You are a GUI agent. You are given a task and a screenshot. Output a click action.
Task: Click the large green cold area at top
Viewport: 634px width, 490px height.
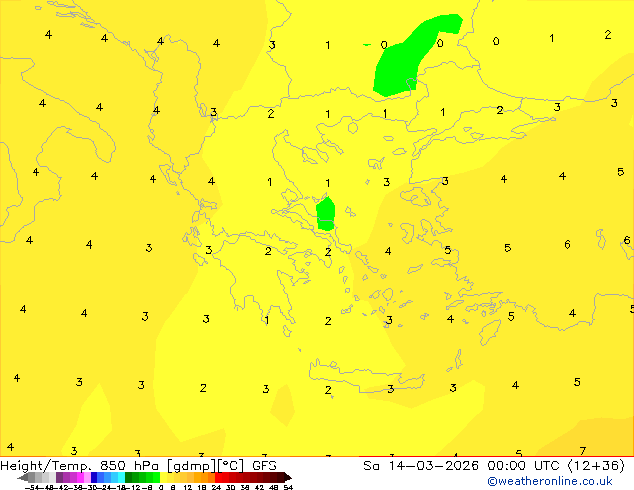pos(398,65)
